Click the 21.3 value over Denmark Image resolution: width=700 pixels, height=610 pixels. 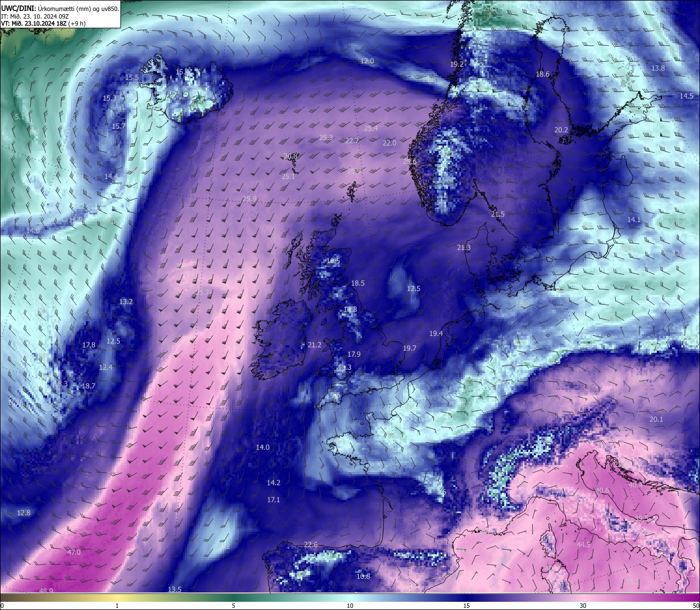tap(464, 248)
